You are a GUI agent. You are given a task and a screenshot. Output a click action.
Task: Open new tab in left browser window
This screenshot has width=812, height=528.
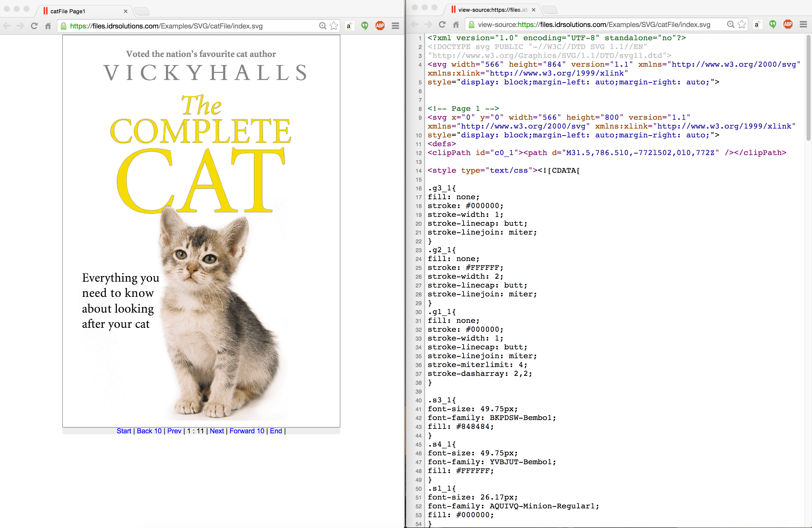(142, 12)
